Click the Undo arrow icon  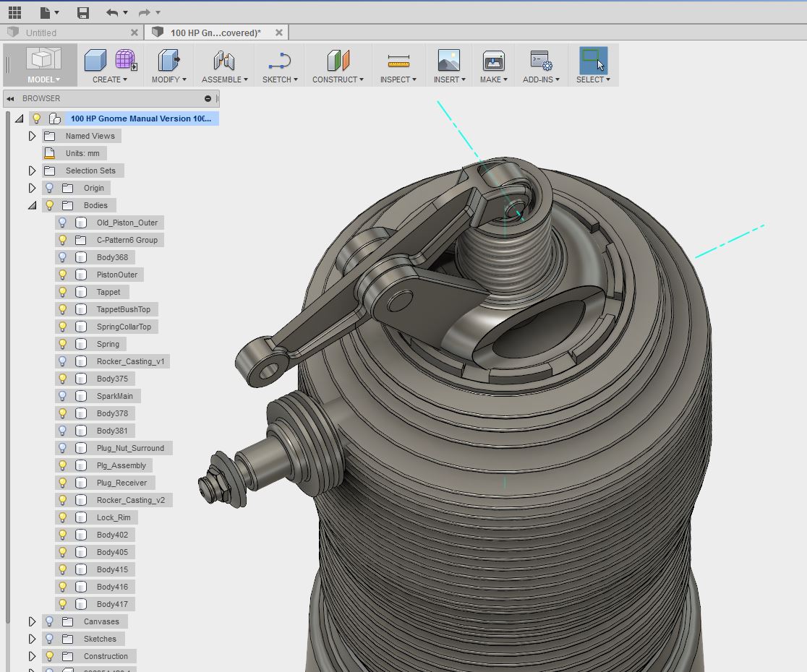click(111, 12)
